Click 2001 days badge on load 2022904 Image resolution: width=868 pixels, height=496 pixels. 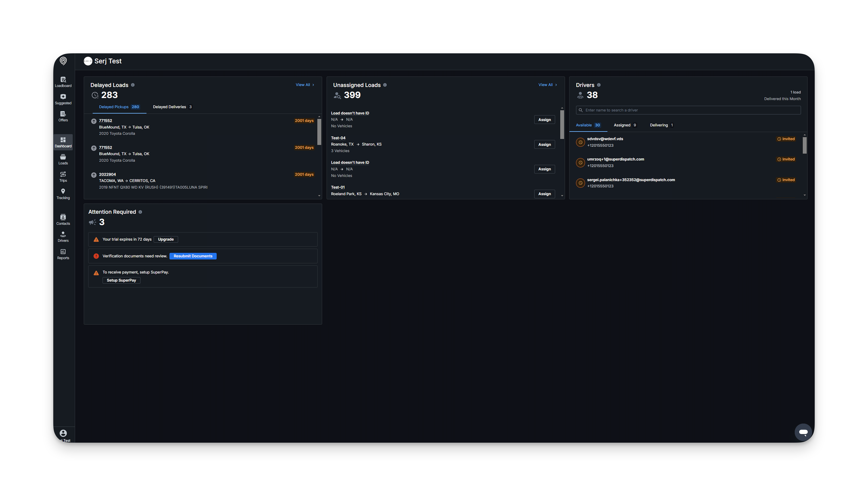click(304, 174)
